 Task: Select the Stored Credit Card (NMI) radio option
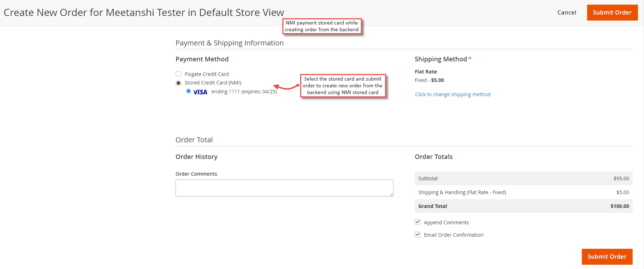[178, 83]
